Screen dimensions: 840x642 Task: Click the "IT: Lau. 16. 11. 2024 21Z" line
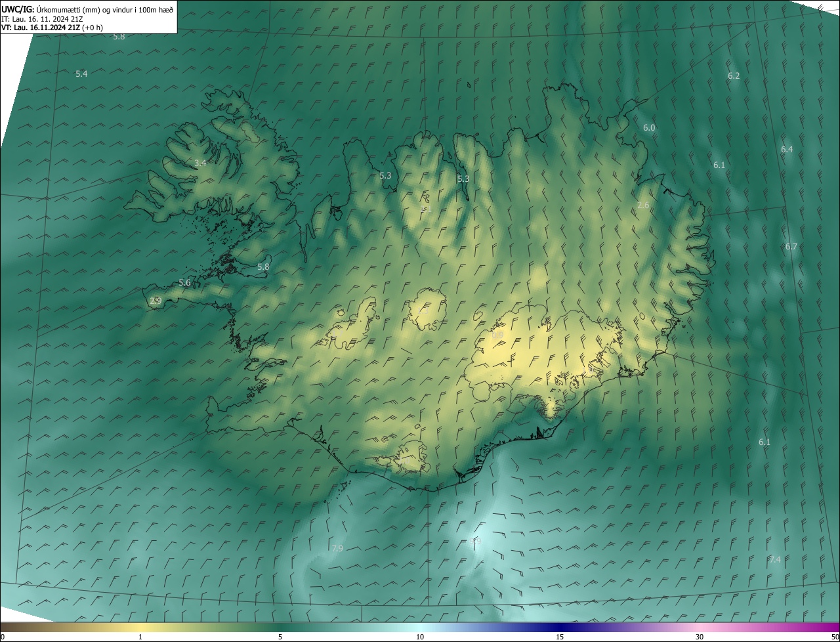click(x=42, y=19)
